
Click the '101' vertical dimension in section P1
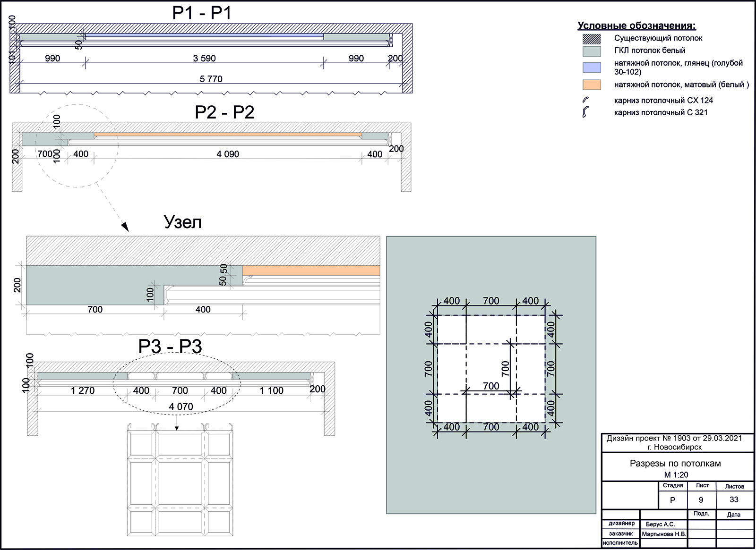click(x=12, y=56)
